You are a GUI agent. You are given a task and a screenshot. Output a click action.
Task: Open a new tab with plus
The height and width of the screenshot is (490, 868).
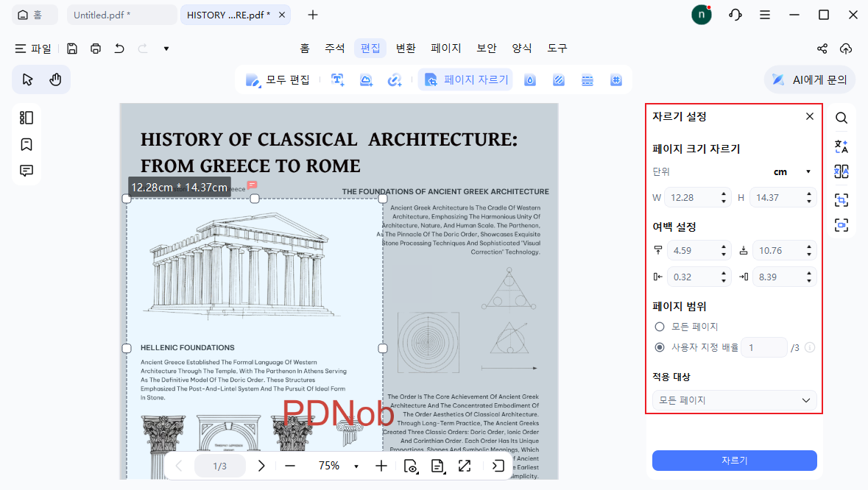point(313,15)
